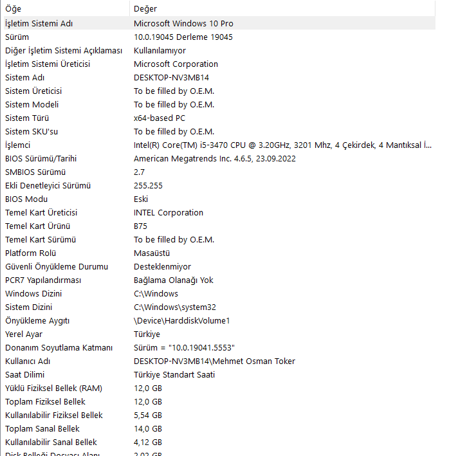
Task: Click the 5,54 GB value
Action: [x=148, y=415]
